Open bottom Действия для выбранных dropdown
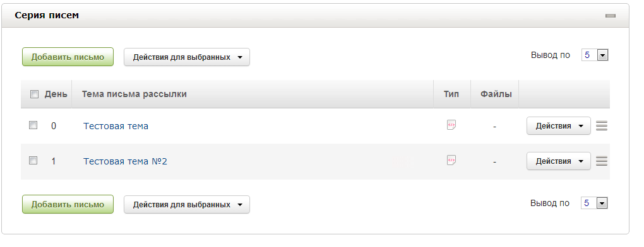The image size is (644, 247). (187, 204)
